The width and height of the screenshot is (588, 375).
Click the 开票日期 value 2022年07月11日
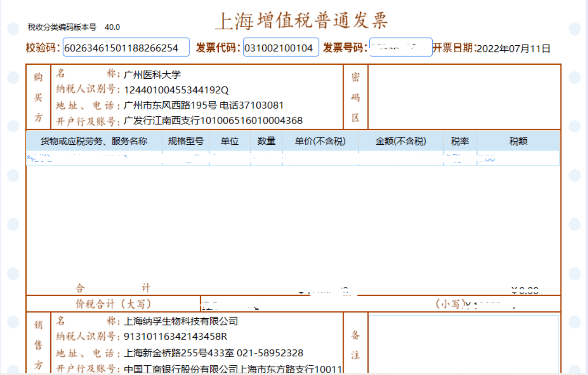pyautogui.click(x=513, y=49)
